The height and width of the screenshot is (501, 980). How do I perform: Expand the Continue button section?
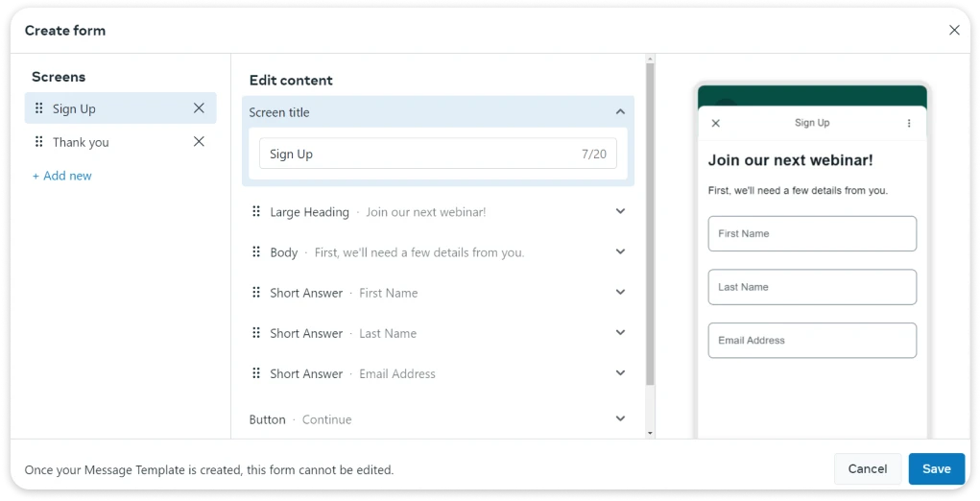[620, 418]
